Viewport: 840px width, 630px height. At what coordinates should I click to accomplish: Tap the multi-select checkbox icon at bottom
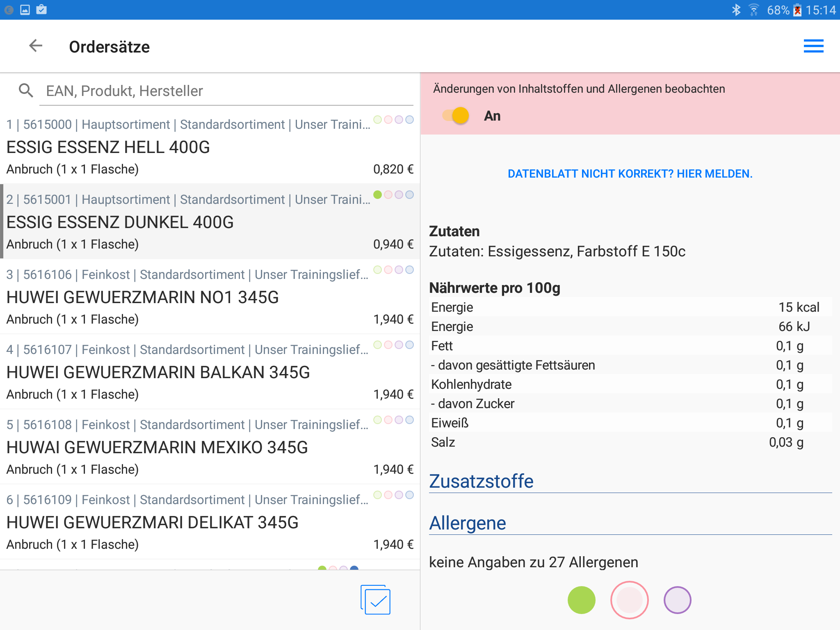376,600
